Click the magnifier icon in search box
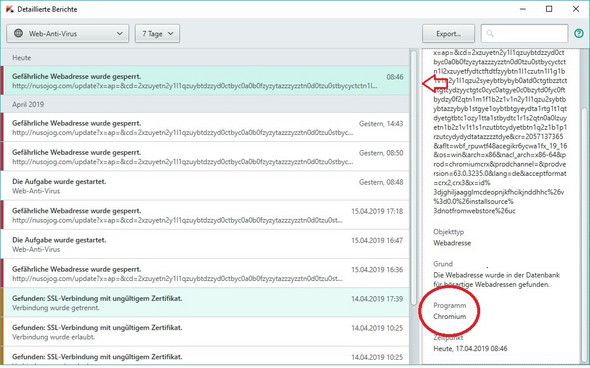This screenshot has height=368, width=590. pos(490,33)
